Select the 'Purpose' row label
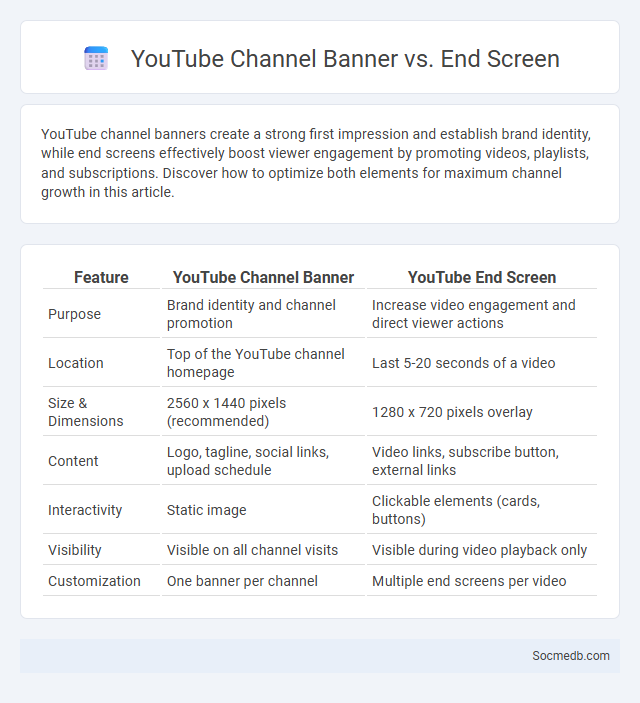This screenshot has width=640, height=703. (x=74, y=314)
